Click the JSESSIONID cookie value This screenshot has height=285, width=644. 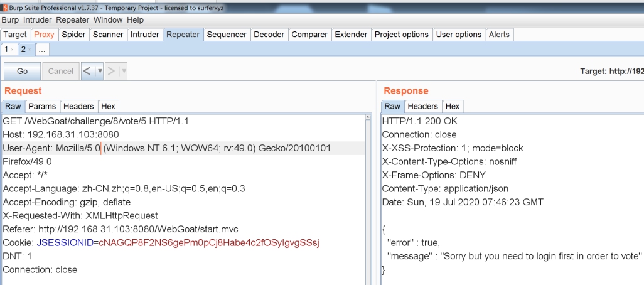(x=209, y=243)
